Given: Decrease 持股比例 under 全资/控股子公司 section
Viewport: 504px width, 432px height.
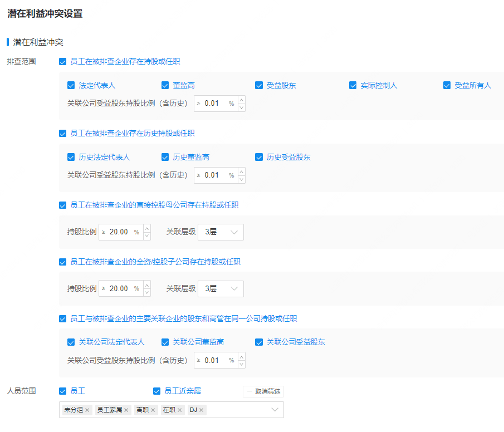Looking at the screenshot, I should coord(147,292).
